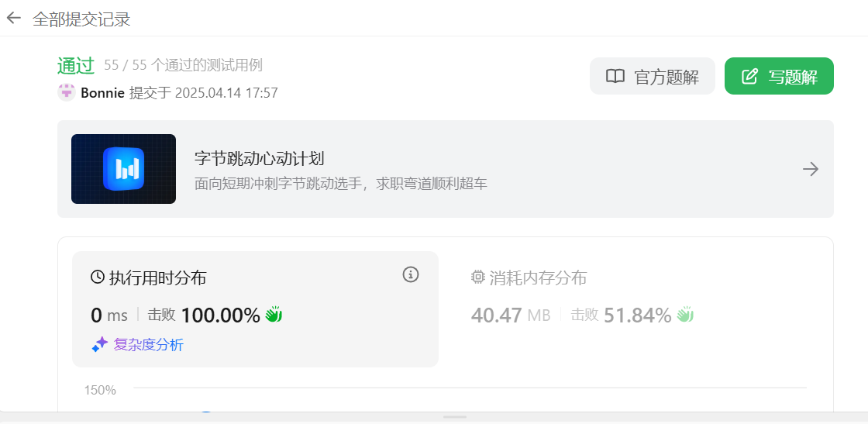
Task: Click the clapping hands icon beside 51.84%
Action: pos(685,315)
